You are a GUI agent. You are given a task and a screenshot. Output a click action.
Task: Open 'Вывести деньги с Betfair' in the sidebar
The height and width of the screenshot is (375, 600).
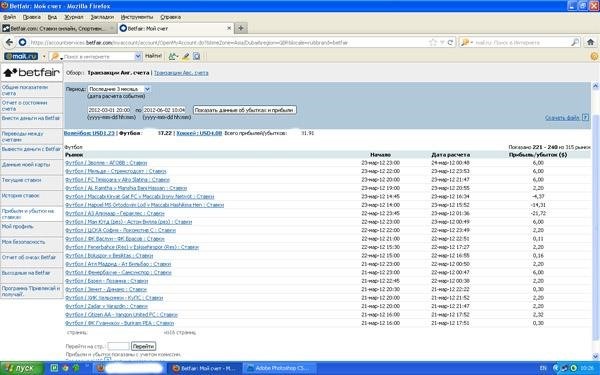click(31, 149)
